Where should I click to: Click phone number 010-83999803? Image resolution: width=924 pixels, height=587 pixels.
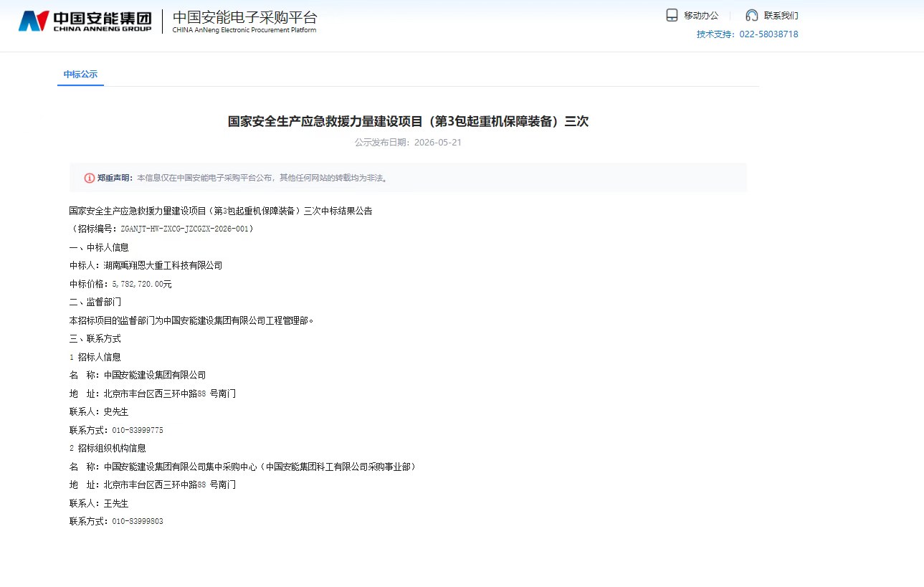click(x=138, y=521)
